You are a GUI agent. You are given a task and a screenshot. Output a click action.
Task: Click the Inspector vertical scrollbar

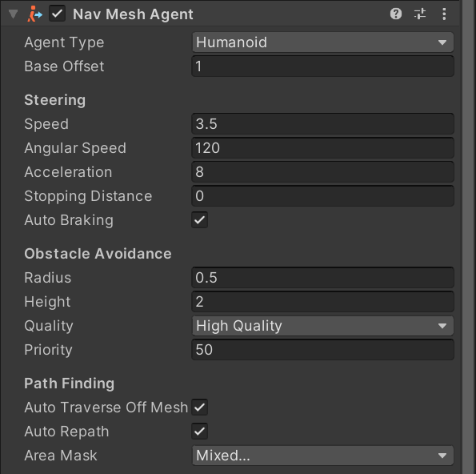pyautogui.click(x=469, y=237)
